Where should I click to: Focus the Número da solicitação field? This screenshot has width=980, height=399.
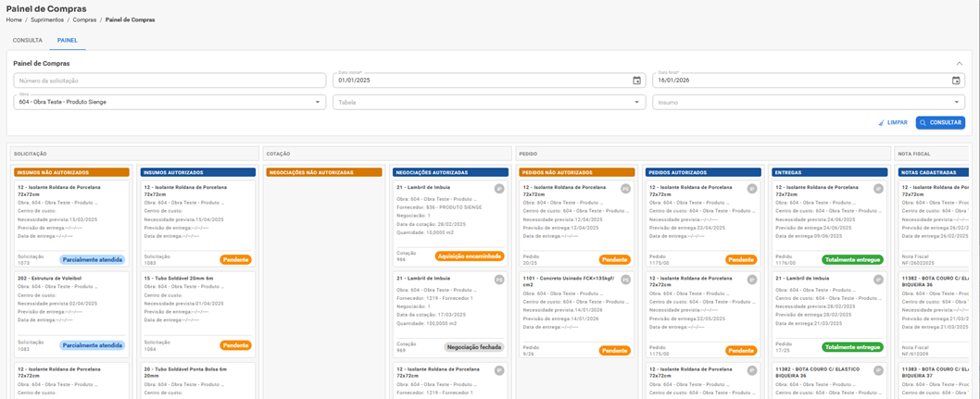[170, 81]
